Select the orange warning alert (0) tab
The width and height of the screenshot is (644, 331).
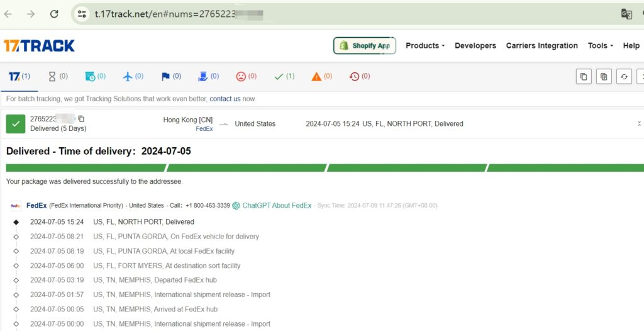[x=322, y=77]
